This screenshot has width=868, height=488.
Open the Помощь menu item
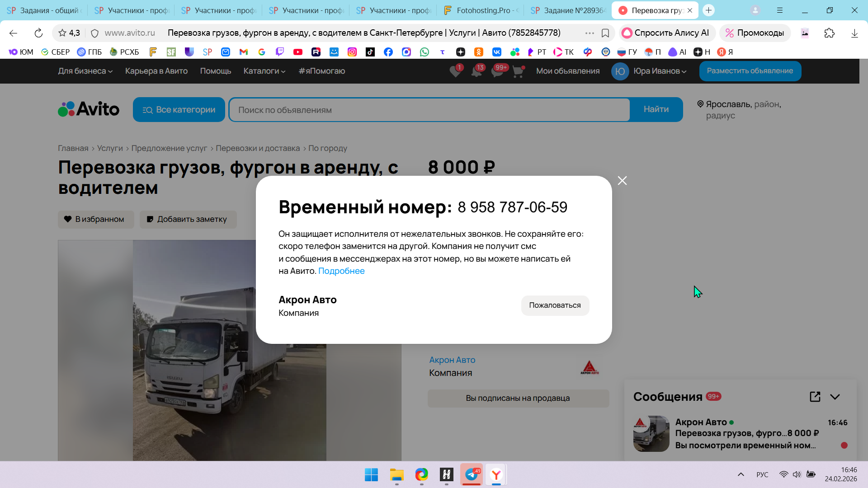tap(216, 71)
